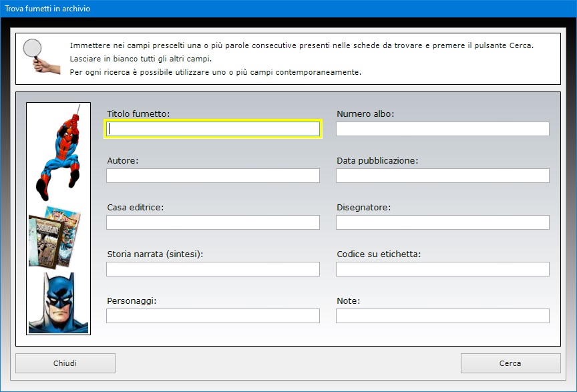Click the 'Data pubblicazione:' label
The width and height of the screenshot is (577, 392).
point(377,161)
